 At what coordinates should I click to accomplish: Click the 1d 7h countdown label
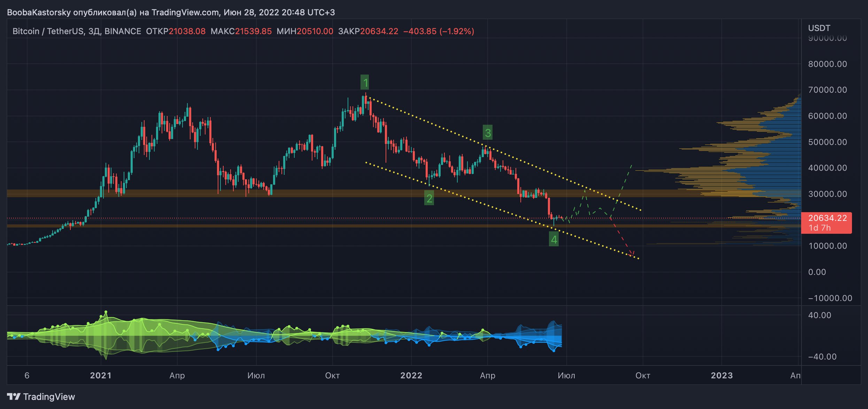tap(820, 228)
